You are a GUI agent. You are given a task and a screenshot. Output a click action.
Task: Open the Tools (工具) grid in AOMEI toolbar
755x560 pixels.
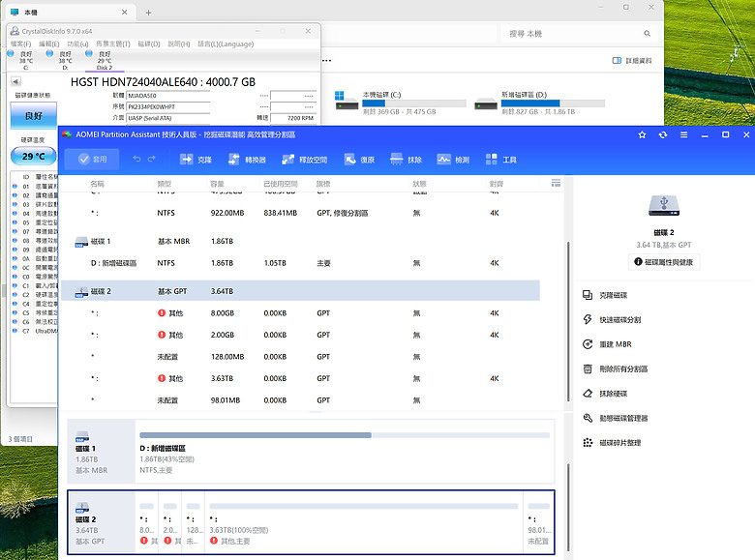(x=500, y=160)
